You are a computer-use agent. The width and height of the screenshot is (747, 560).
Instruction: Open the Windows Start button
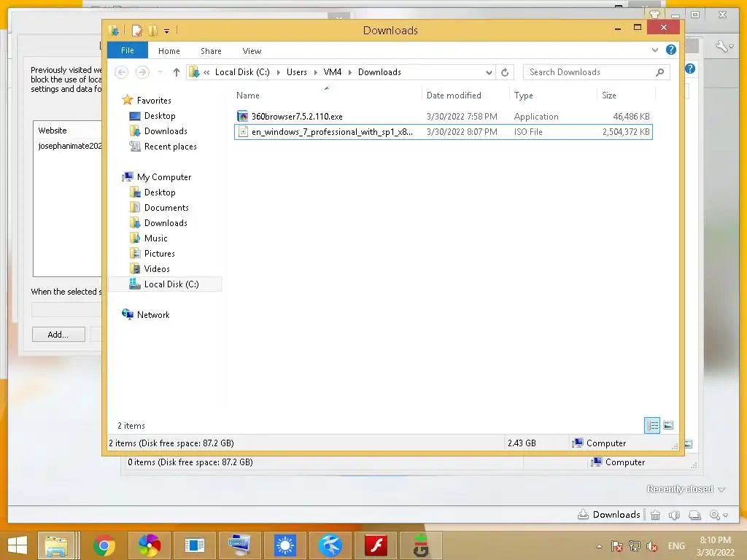pos(18,545)
